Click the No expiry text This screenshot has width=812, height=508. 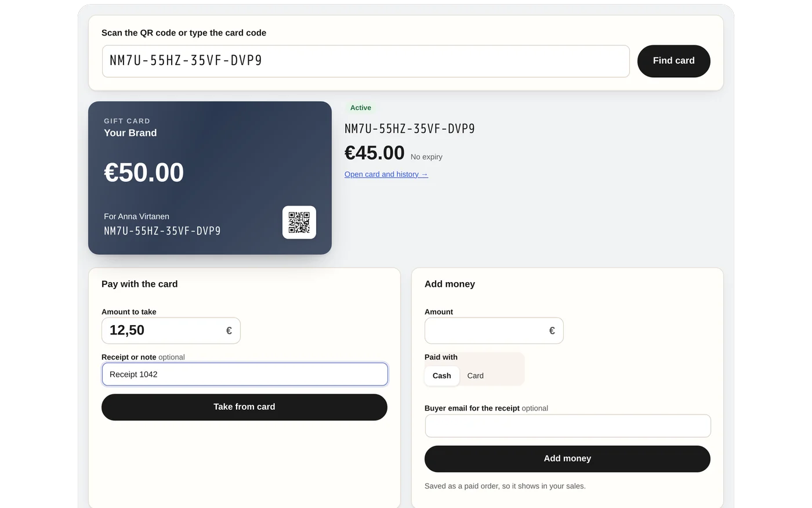(x=426, y=157)
